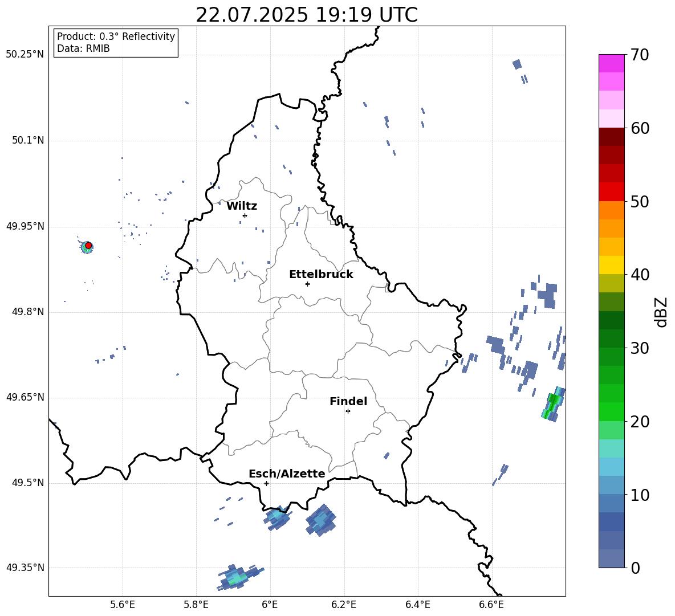Pick the magenta swatch at colorbar top
The height and width of the screenshot is (616, 675).
click(611, 64)
